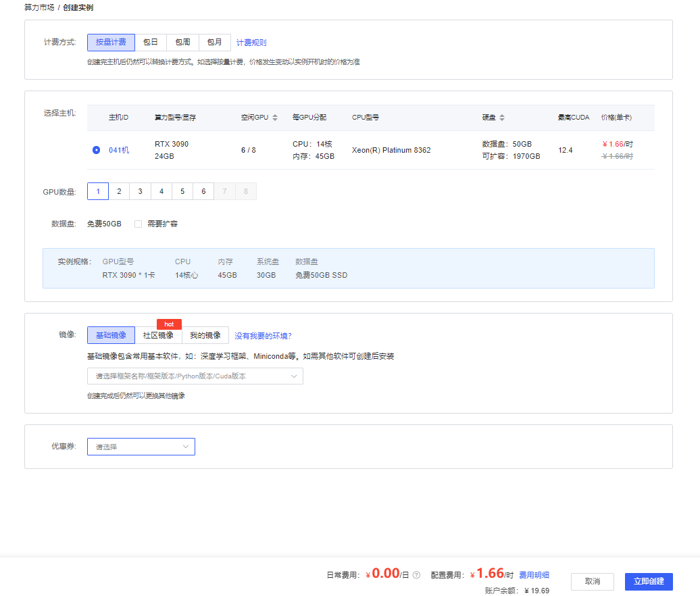Click the 账户余额 ¥19.69 text
This screenshot has width=700, height=596.
[517, 591]
